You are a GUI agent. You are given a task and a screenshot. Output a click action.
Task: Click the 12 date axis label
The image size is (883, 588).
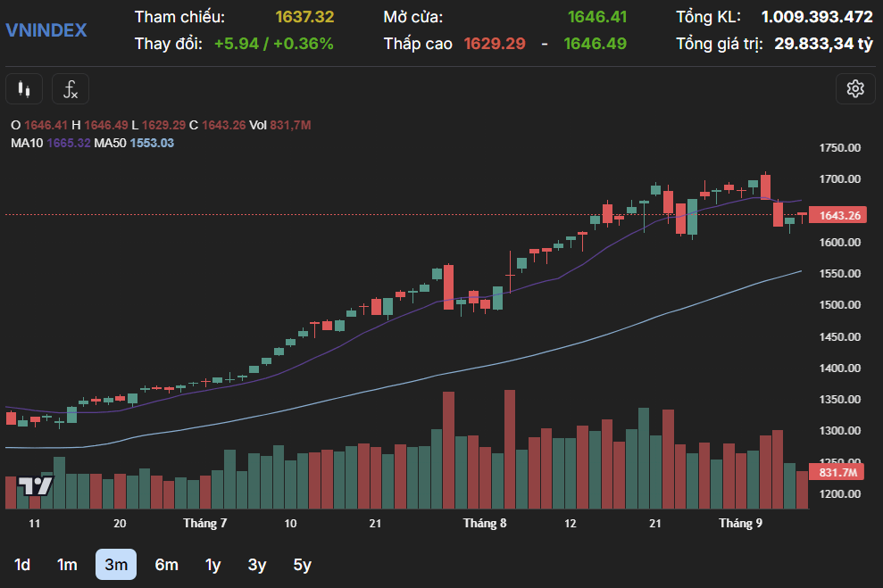point(571,523)
